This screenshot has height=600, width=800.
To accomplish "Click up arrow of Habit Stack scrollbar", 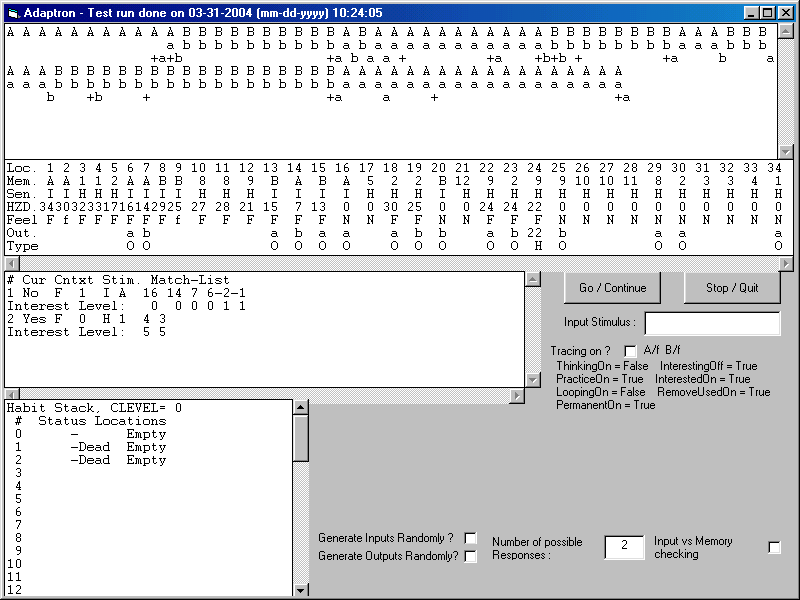I will [x=301, y=407].
